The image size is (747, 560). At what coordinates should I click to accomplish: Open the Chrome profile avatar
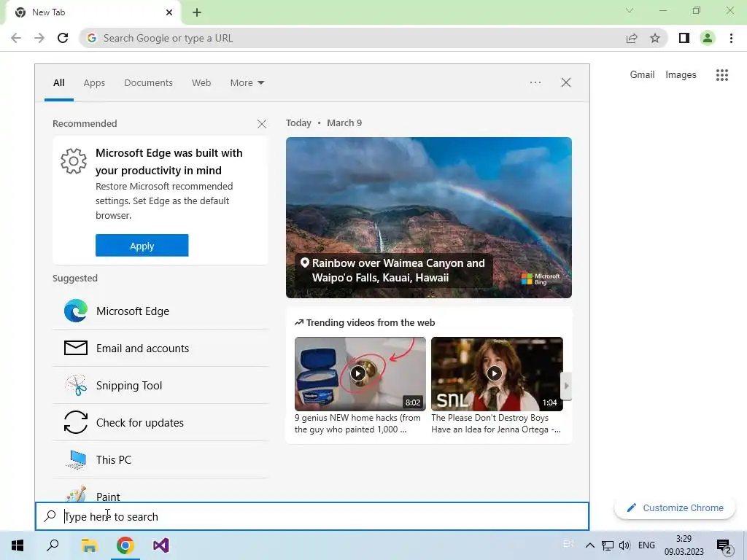(x=708, y=38)
